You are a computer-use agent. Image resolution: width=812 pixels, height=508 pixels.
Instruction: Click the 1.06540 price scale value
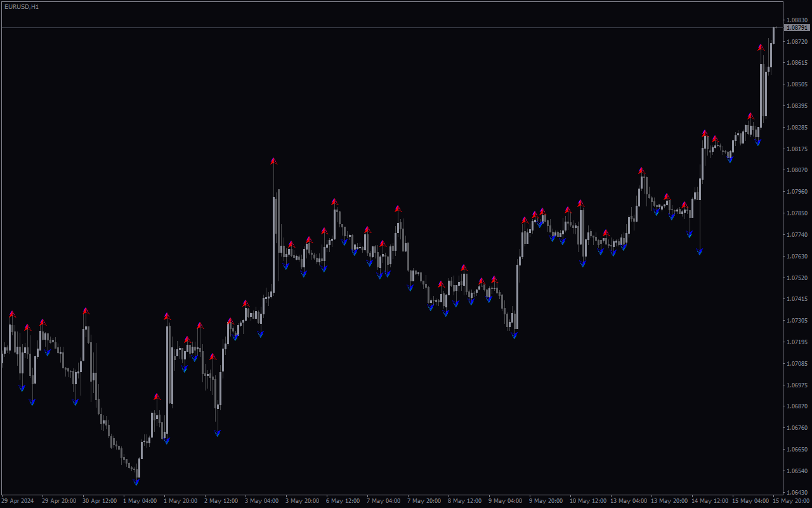coord(797,471)
